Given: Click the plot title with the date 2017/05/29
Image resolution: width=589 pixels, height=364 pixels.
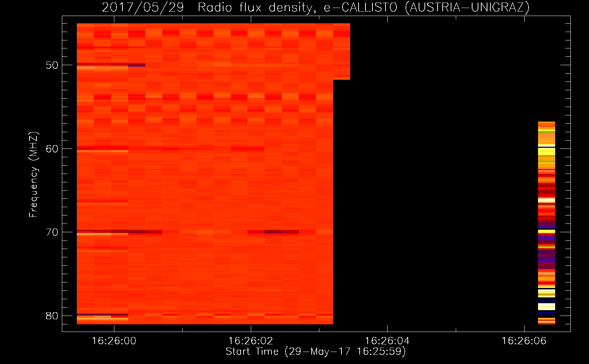Looking at the screenshot, I should pyautogui.click(x=315, y=7).
